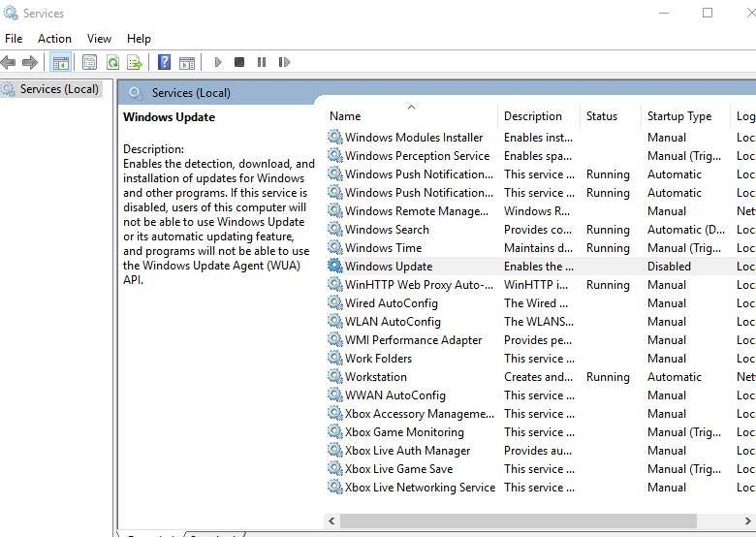Open the View menu
This screenshot has height=537, width=756.
(x=99, y=39)
